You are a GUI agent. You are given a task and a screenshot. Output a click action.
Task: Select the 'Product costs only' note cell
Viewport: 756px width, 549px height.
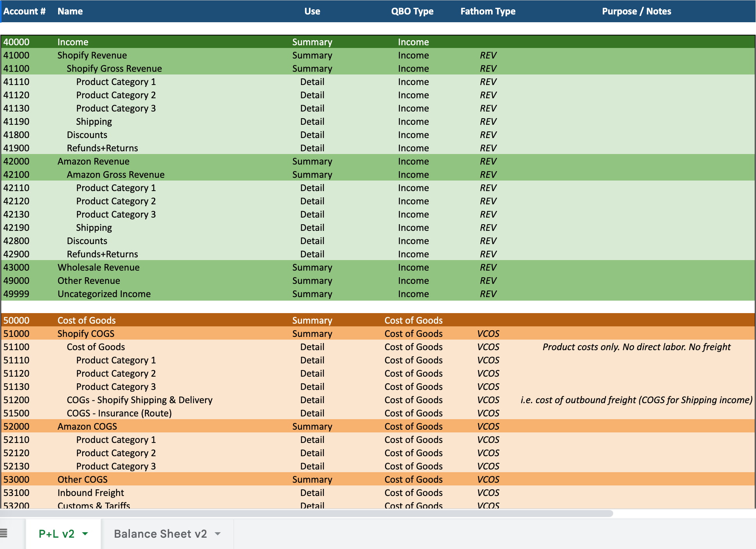[636, 347]
